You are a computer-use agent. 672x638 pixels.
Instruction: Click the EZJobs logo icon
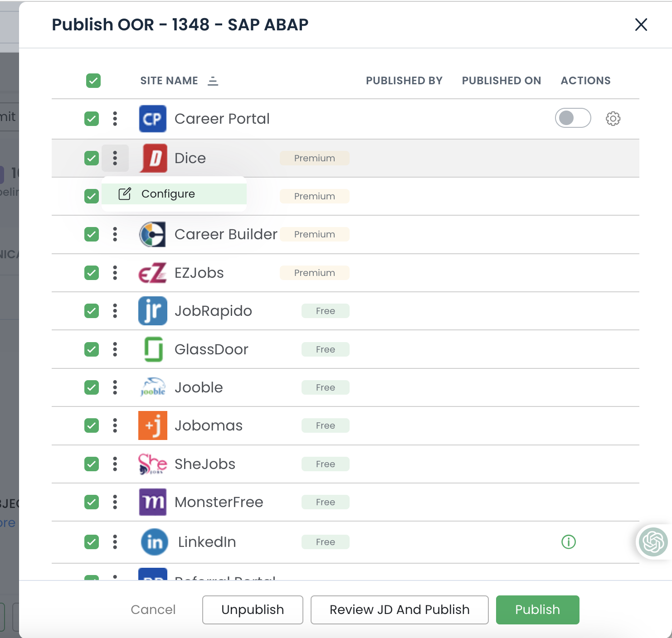coord(153,273)
